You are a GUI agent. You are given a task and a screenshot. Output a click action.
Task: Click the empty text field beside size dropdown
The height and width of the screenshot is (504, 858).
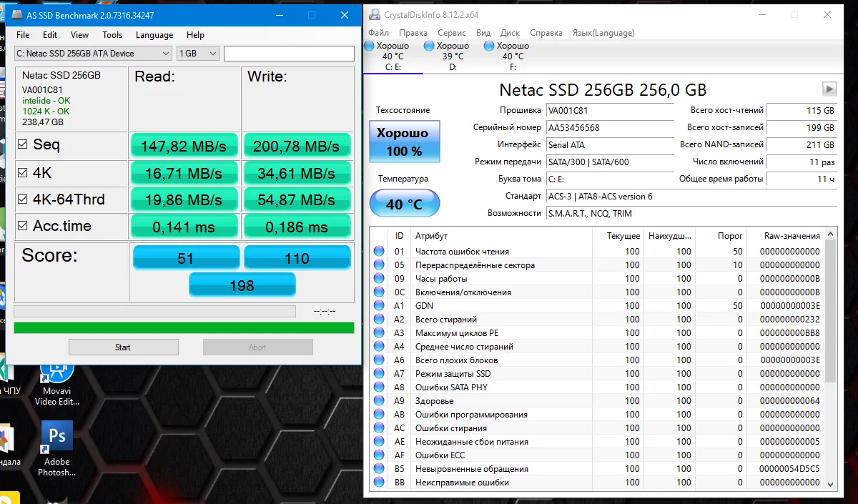coord(289,54)
